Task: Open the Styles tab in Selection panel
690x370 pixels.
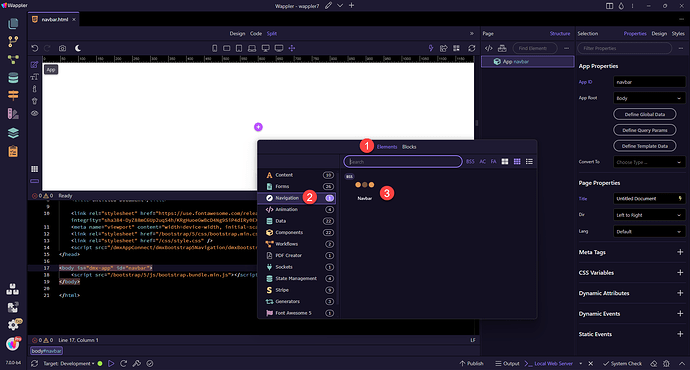Action: pos(678,33)
